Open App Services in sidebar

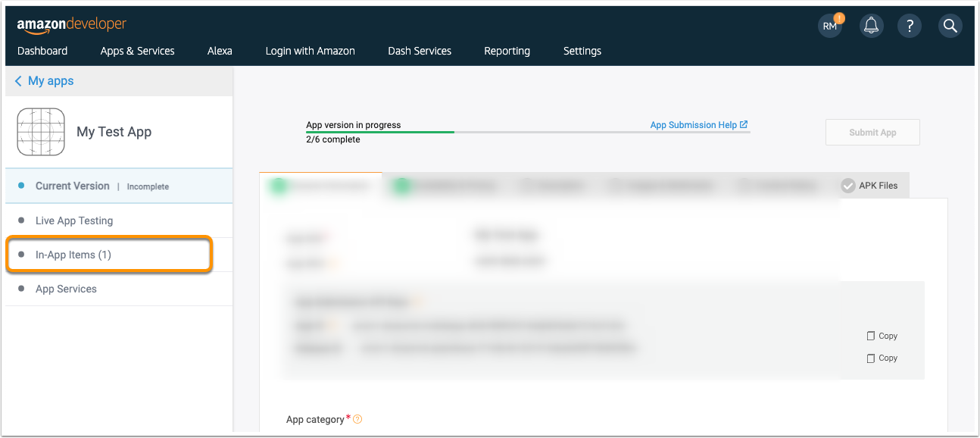(x=119, y=289)
